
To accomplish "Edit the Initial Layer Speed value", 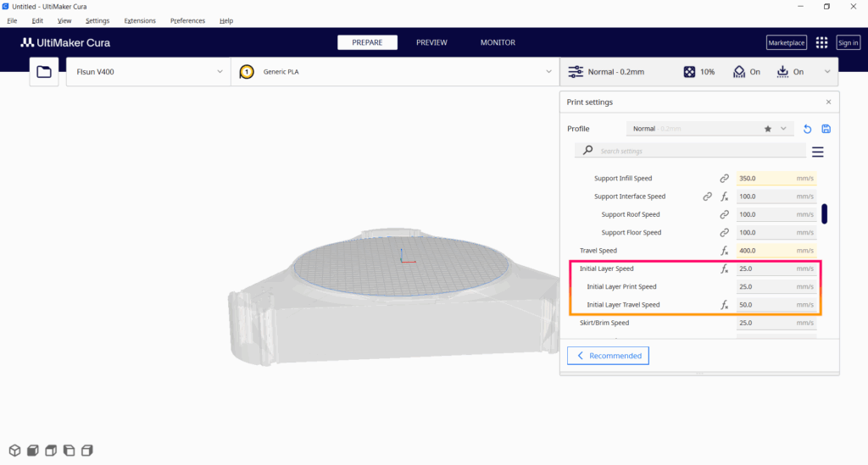I will click(776, 268).
